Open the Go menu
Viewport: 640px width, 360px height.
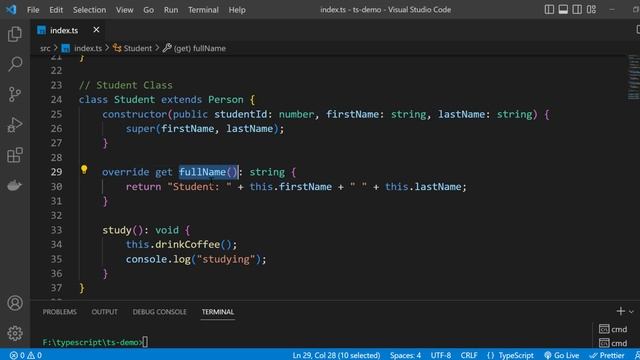[149, 10]
